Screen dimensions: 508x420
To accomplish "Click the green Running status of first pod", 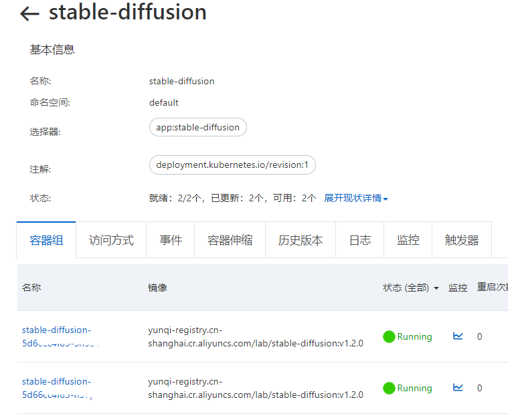I will 407,336.
